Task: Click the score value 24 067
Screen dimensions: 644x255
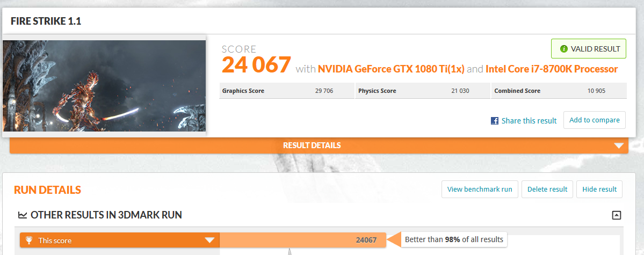Action: pyautogui.click(x=256, y=65)
